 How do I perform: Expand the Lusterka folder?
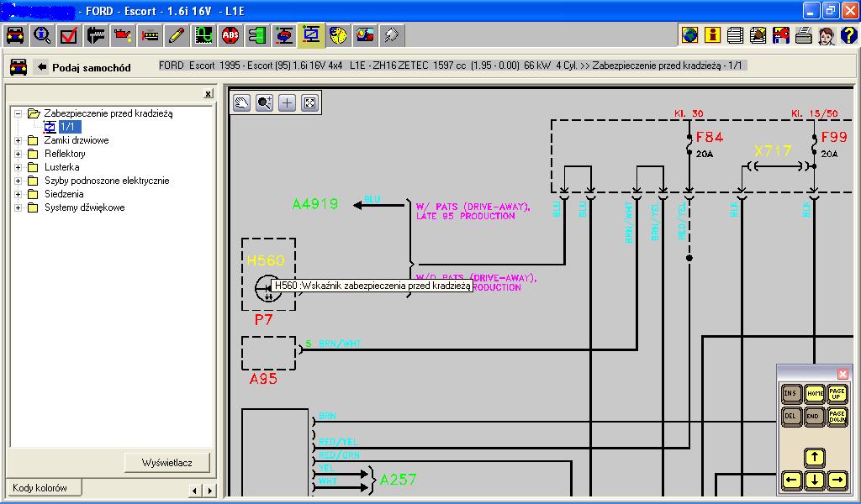pyautogui.click(x=18, y=167)
